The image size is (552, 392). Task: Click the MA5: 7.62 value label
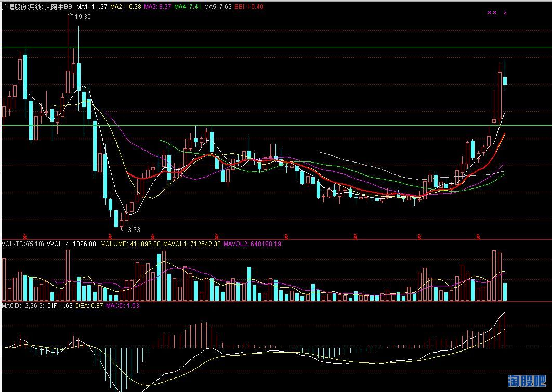(218, 6)
